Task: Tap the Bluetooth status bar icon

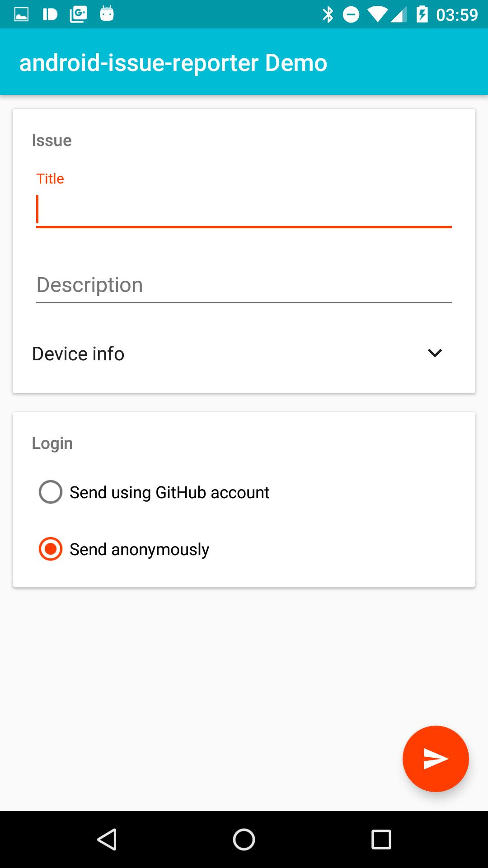Action: click(328, 14)
